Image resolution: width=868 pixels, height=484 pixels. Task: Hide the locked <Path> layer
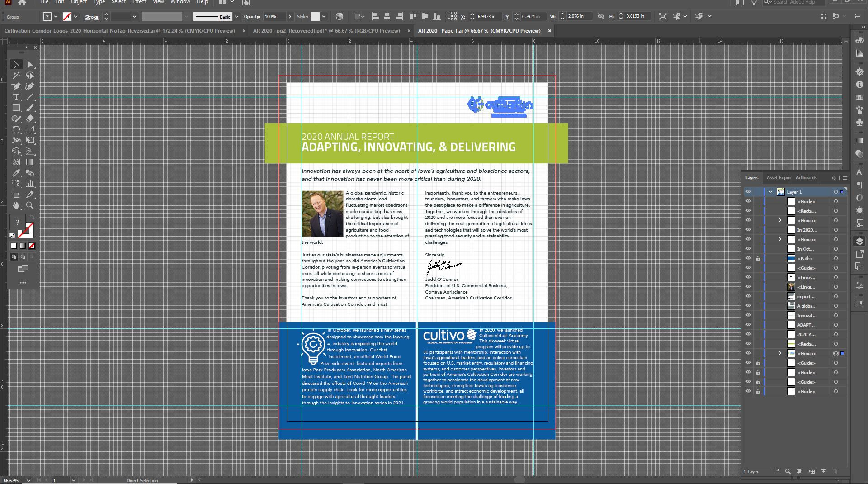coord(749,258)
